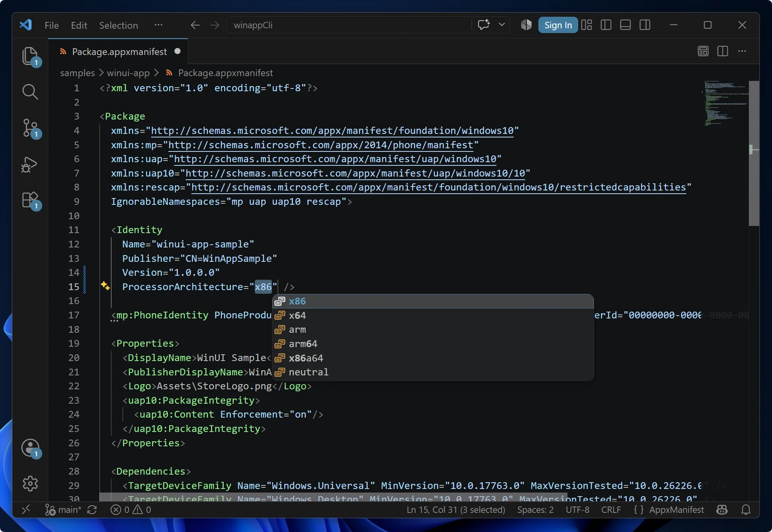This screenshot has width=772, height=532.
Task: Open the Copilot status icon
Action: (722, 510)
